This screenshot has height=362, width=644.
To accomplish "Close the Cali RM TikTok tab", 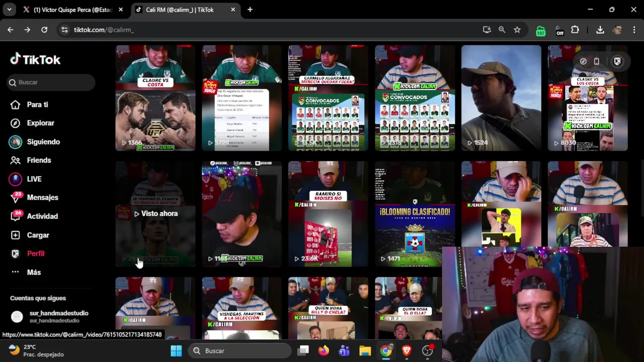I will [x=233, y=10].
